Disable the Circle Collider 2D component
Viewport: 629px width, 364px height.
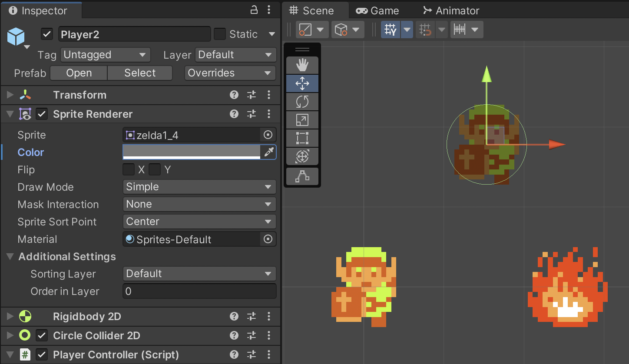click(42, 336)
